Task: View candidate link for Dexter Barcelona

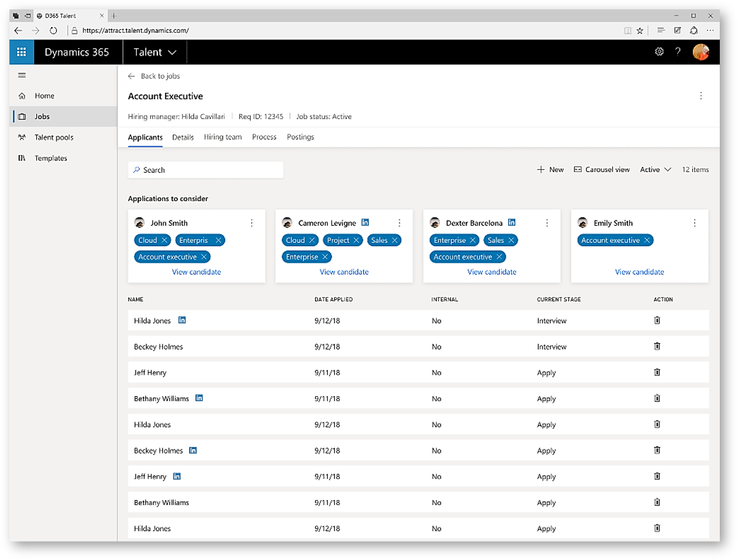Action: (x=492, y=272)
